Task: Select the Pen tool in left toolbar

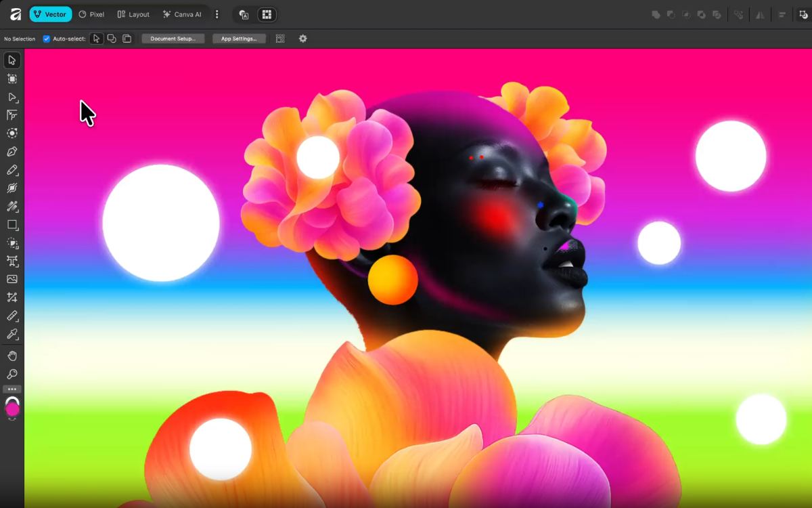Action: point(12,152)
